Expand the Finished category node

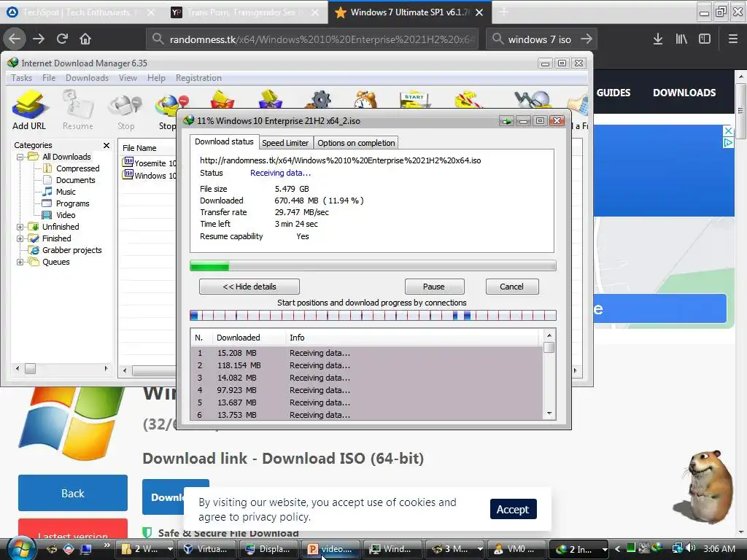point(20,238)
